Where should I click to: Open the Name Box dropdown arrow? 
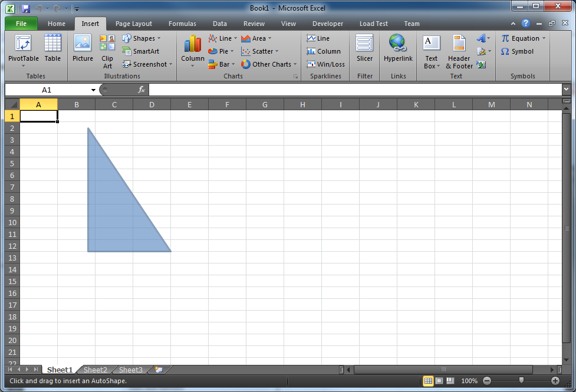click(x=93, y=90)
